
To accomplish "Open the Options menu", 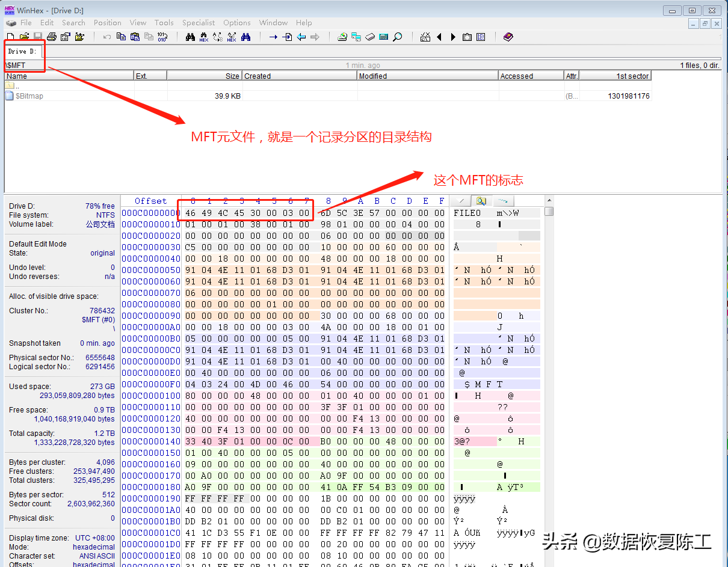I will click(237, 23).
